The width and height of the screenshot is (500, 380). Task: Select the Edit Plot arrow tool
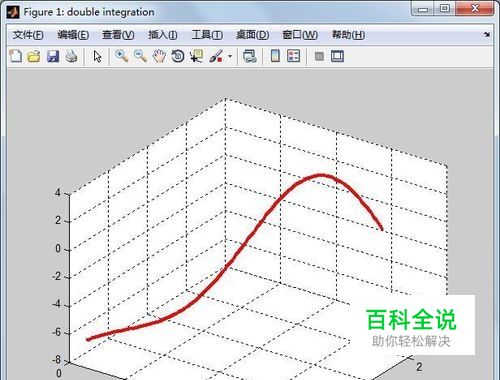tap(97, 56)
